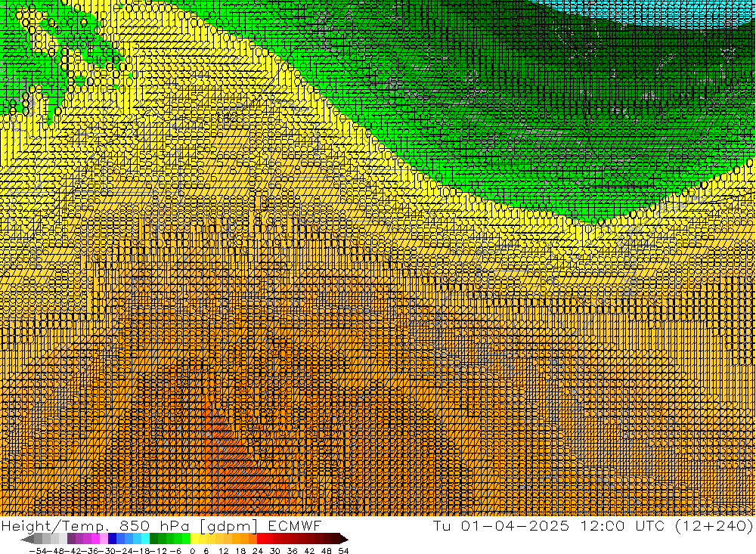Click the '[gdpm]' unit label
This screenshot has height=554, width=756.
pos(229,526)
